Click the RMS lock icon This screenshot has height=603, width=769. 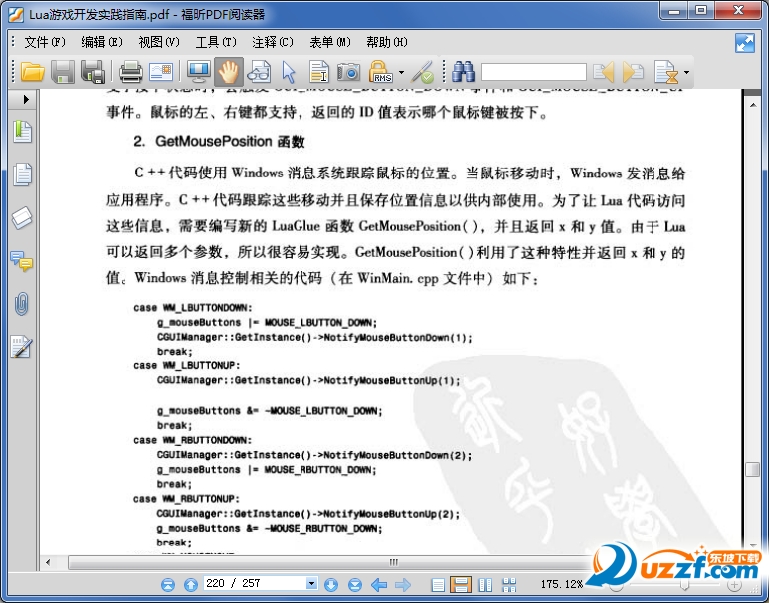(380, 73)
